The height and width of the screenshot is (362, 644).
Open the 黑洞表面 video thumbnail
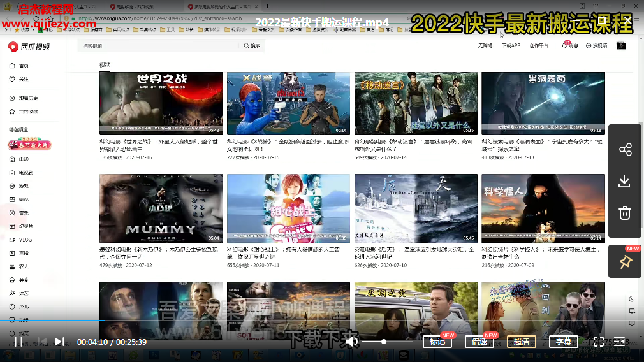click(x=543, y=103)
